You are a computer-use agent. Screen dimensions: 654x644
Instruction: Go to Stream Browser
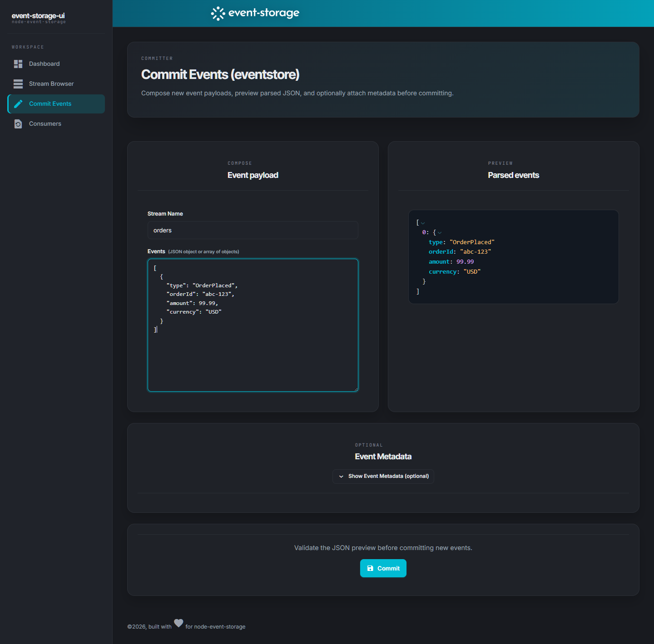(x=56, y=84)
